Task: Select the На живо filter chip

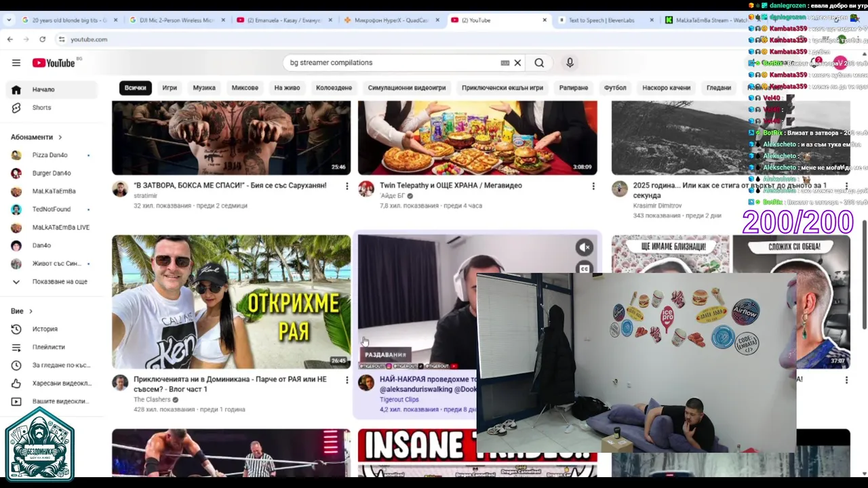Action: (x=287, y=87)
